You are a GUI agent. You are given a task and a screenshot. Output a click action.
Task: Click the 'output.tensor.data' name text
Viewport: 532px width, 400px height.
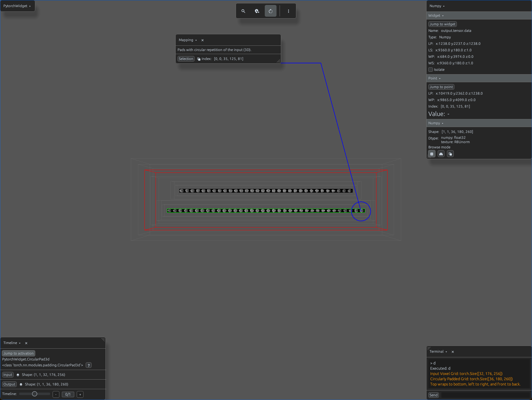coord(456,31)
